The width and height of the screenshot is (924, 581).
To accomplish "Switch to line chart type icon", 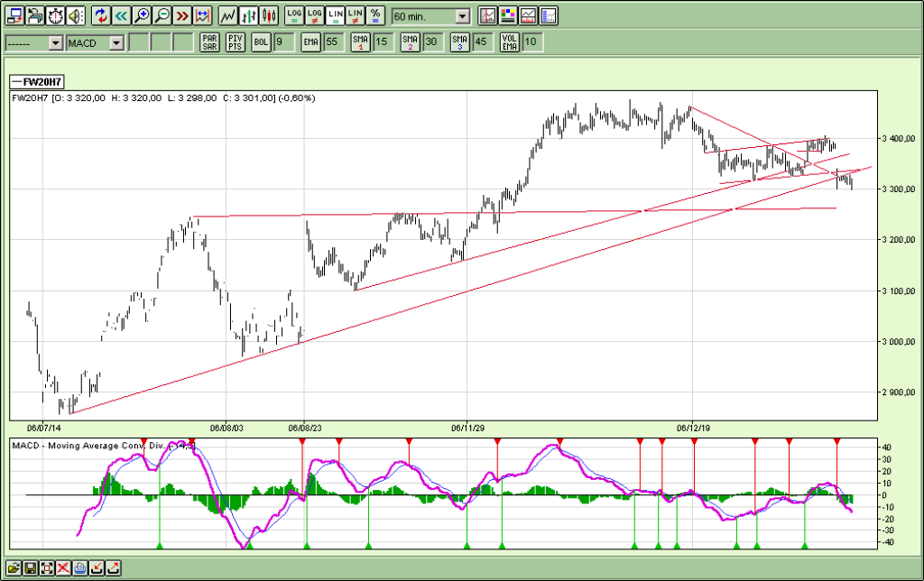I will [228, 15].
